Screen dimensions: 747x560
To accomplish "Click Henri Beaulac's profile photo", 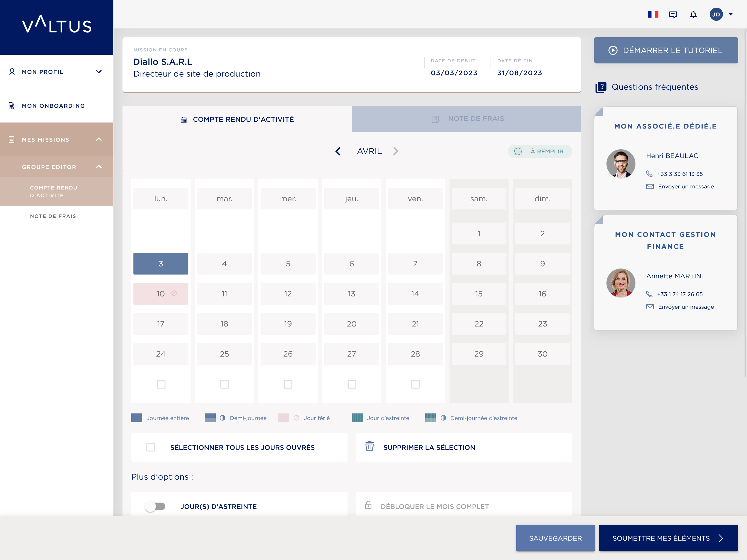I will [x=621, y=164].
